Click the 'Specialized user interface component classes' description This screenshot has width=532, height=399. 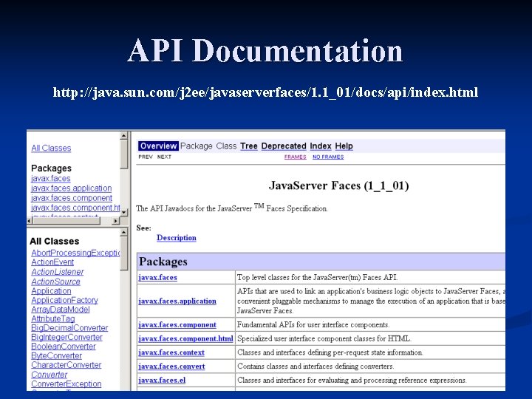[324, 338]
